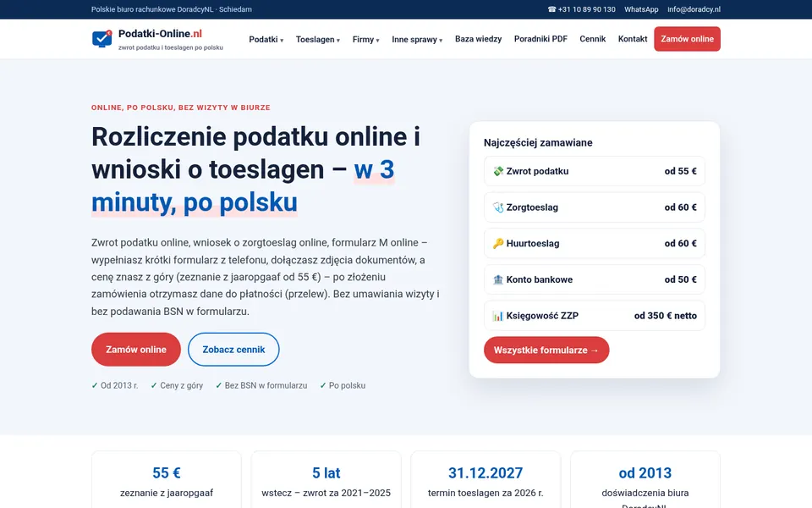This screenshot has height=508, width=812.
Task: Click the Podatki-Online.nl site title
Action: click(160, 34)
